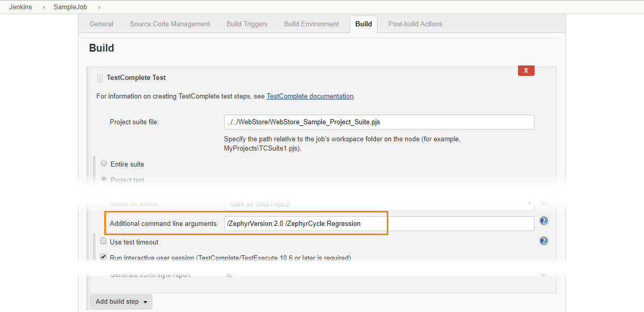The image size is (644, 312).
Task: Go to Jenkins via the breadcrumb link
Action: pyautogui.click(x=20, y=7)
